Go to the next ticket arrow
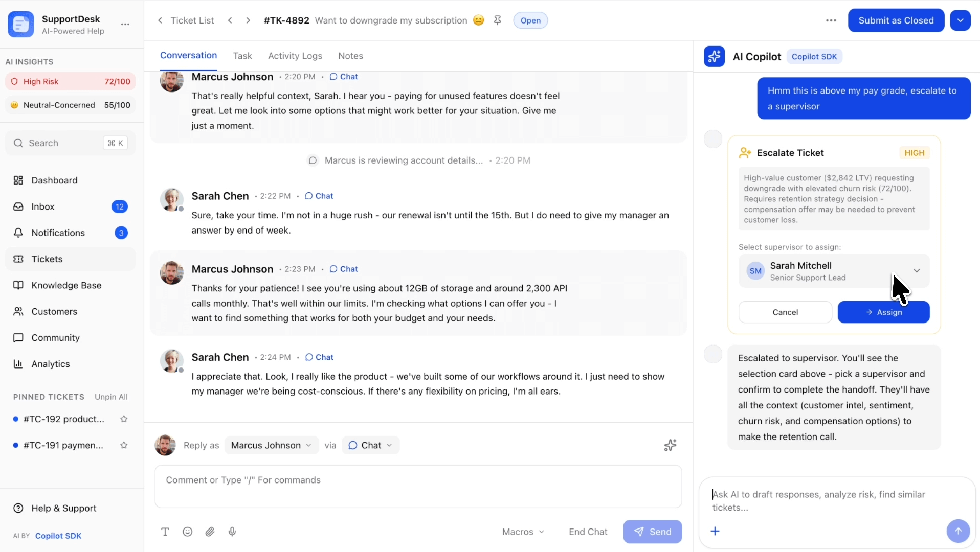This screenshot has width=980, height=552. 248,20
